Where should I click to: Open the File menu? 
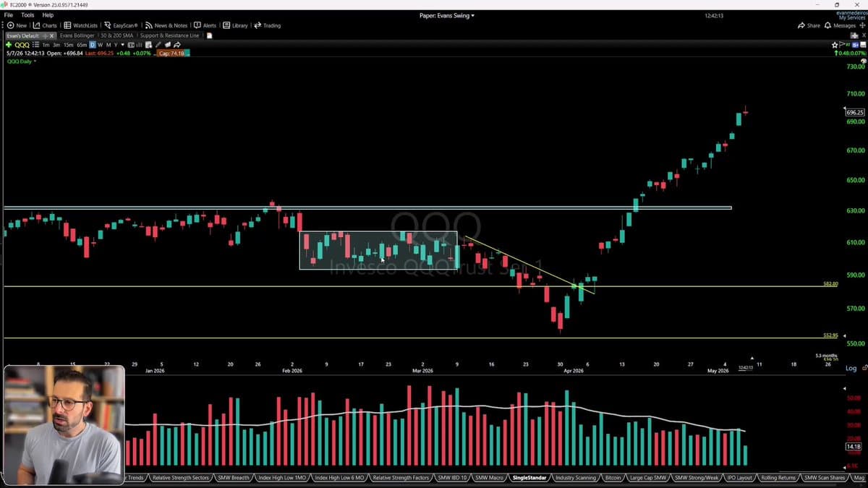coord(9,15)
